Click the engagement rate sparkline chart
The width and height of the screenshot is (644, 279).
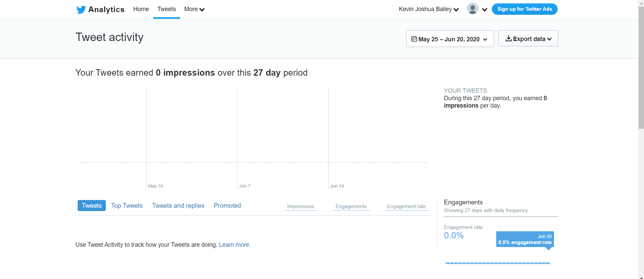(498, 263)
